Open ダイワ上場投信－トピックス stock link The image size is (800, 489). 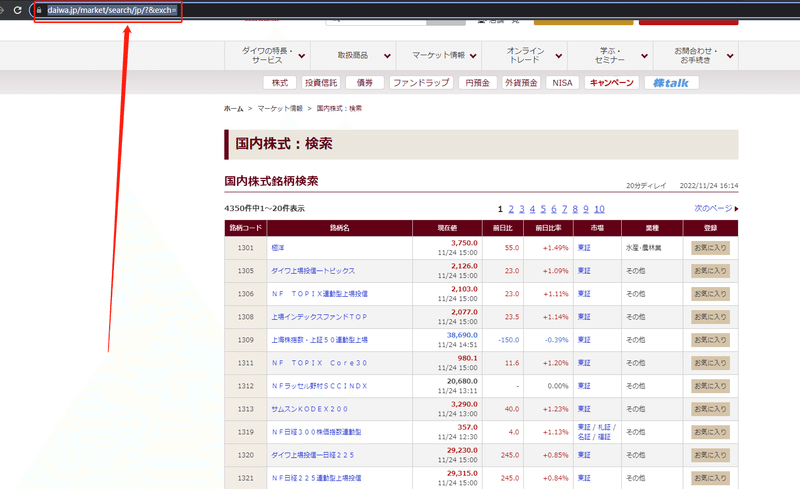point(313,271)
